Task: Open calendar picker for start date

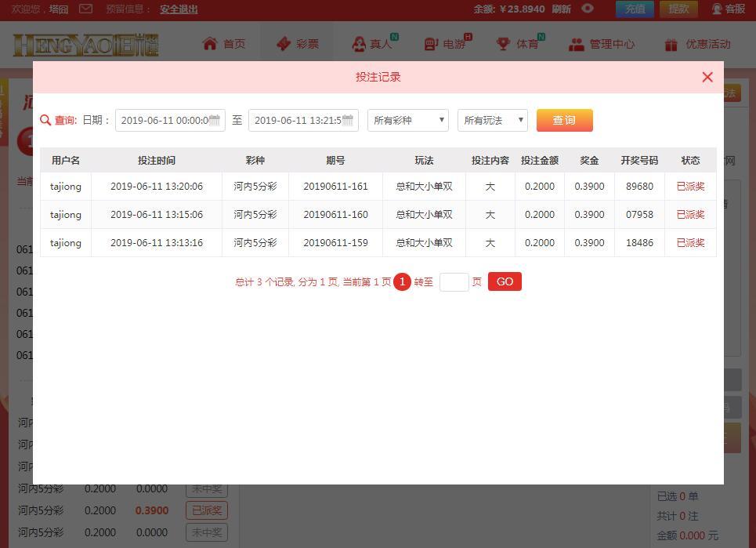Action: point(215,120)
